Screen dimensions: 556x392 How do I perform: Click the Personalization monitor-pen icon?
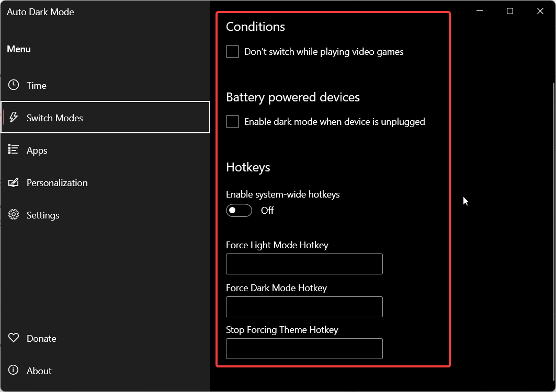point(14,182)
